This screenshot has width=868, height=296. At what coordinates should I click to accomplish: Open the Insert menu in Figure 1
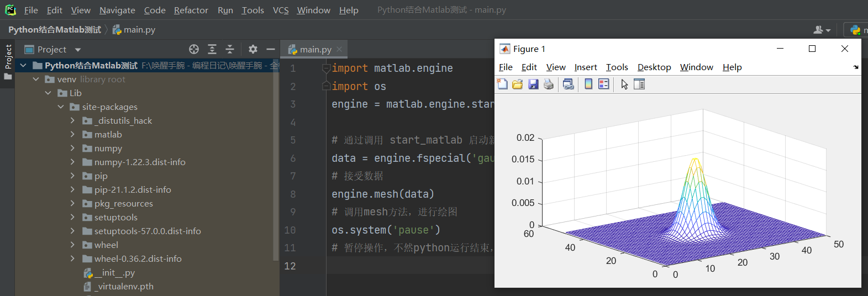pyautogui.click(x=586, y=67)
